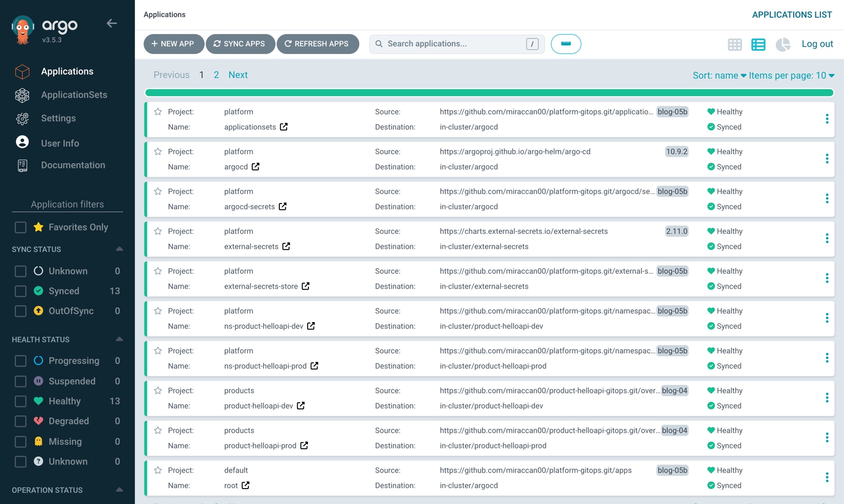Click the green health status bar
This screenshot has width=844, height=504.
pyautogui.click(x=489, y=92)
